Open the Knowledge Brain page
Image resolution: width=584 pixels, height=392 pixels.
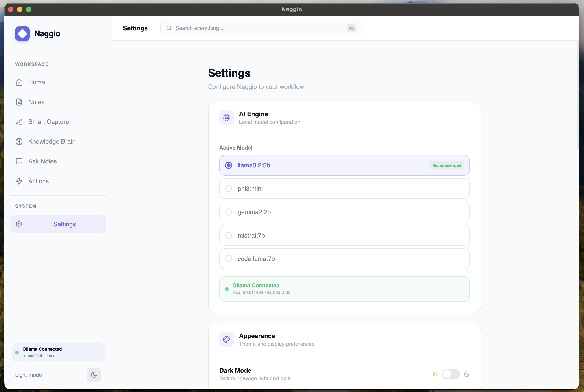coord(58,141)
